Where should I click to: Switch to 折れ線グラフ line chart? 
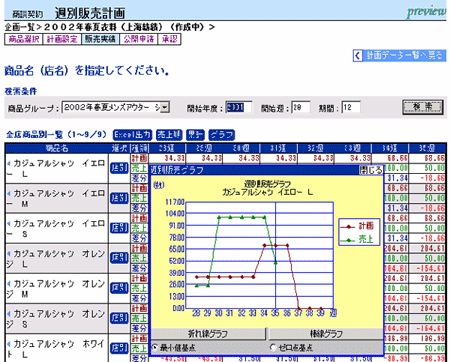(x=208, y=334)
